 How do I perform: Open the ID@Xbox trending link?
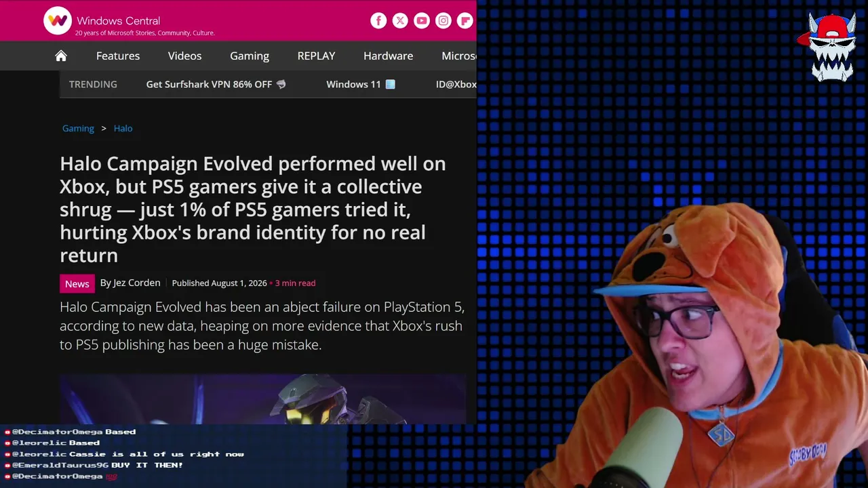pos(456,84)
